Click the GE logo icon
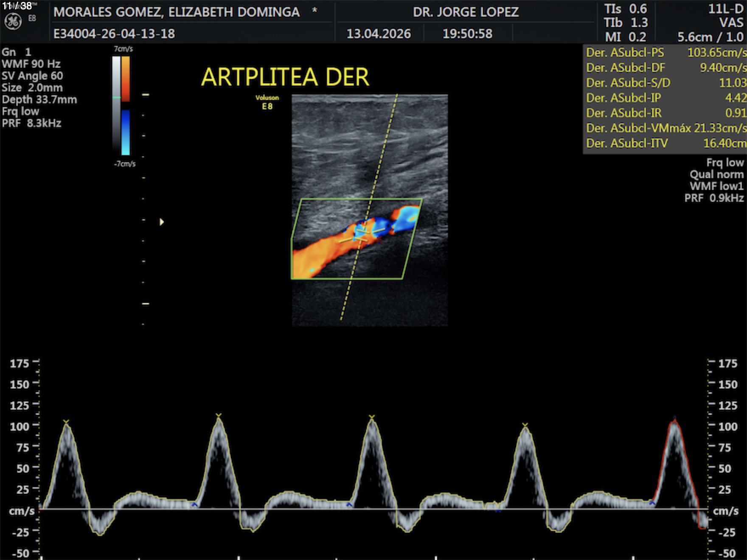The width and height of the screenshot is (747, 560). tap(13, 22)
